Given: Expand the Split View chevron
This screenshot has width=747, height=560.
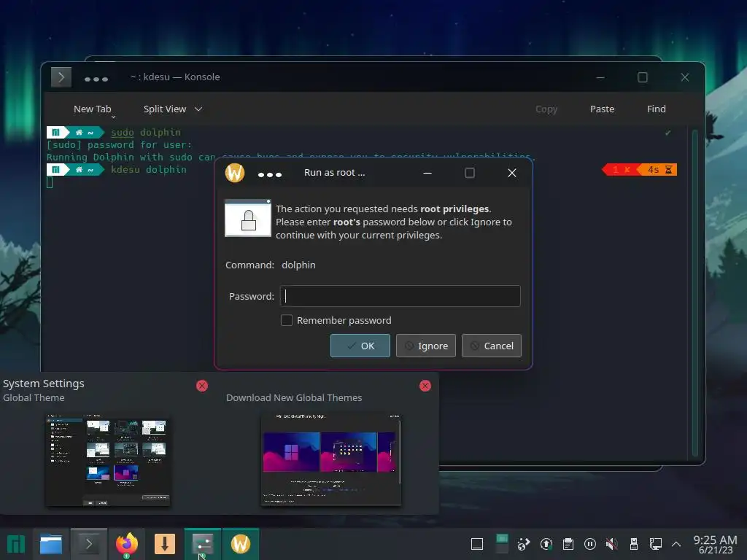Looking at the screenshot, I should click(198, 109).
